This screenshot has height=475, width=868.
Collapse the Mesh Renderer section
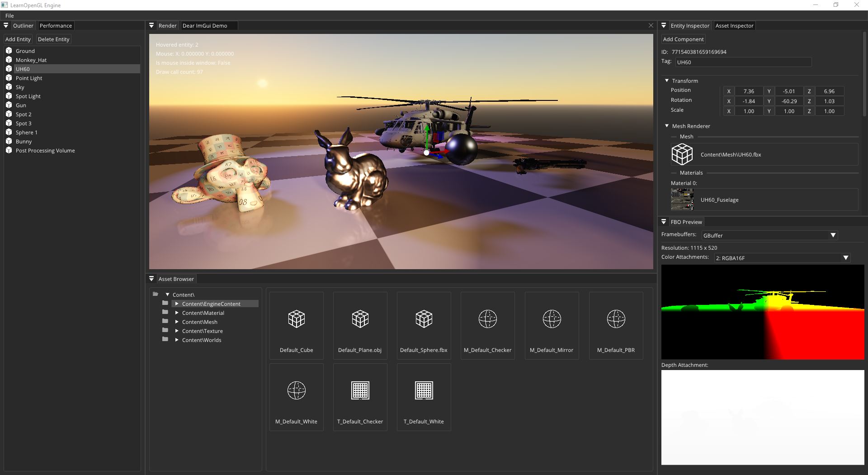(x=667, y=126)
